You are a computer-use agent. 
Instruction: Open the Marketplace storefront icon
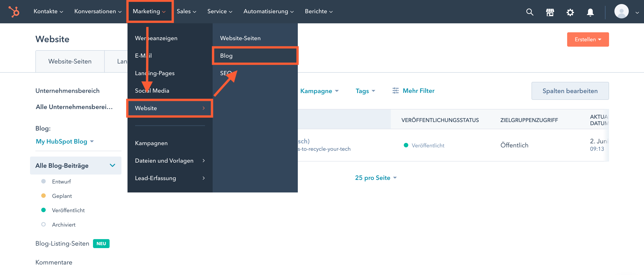point(550,12)
